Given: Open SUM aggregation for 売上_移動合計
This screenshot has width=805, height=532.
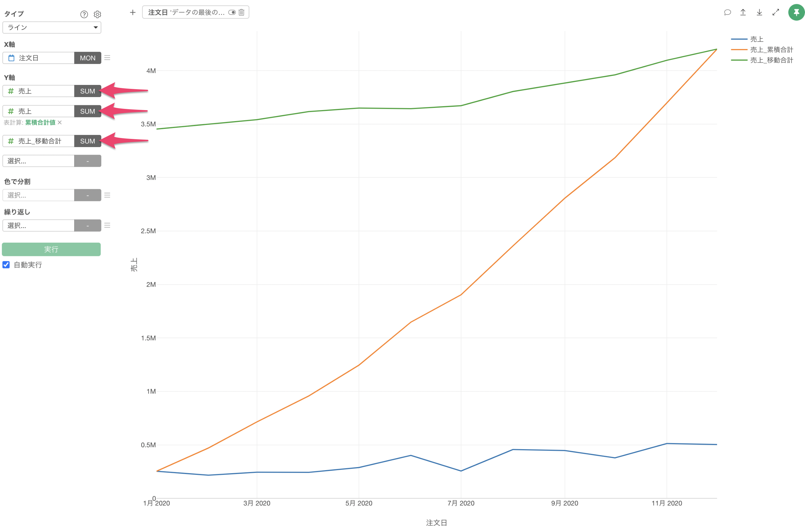Looking at the screenshot, I should (x=88, y=141).
